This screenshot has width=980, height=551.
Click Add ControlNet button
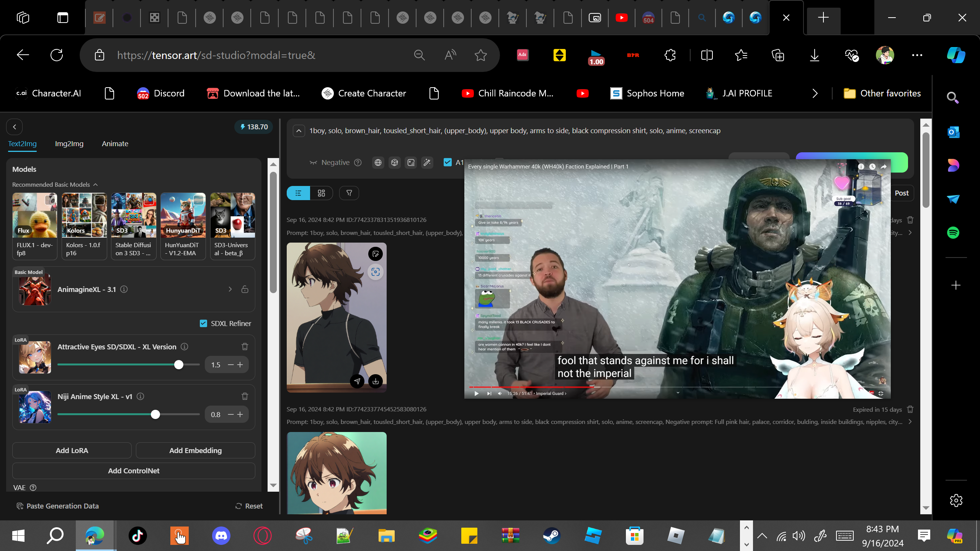[x=134, y=471]
